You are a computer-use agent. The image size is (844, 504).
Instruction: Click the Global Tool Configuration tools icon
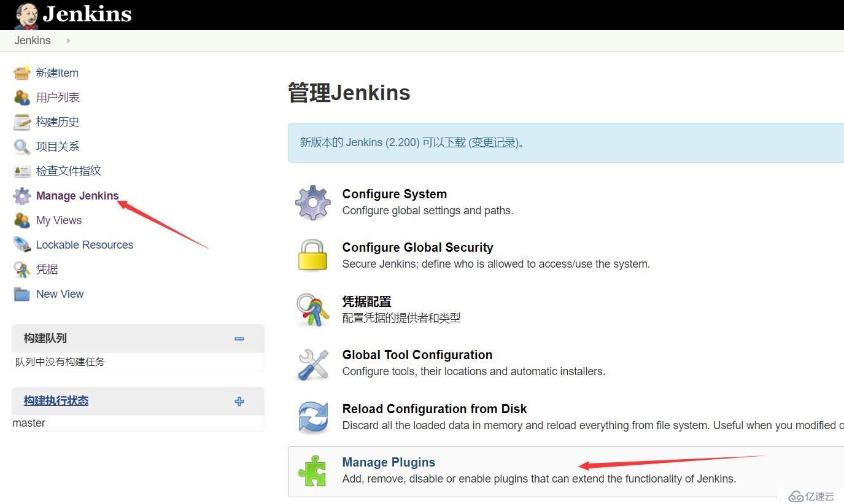(x=313, y=363)
